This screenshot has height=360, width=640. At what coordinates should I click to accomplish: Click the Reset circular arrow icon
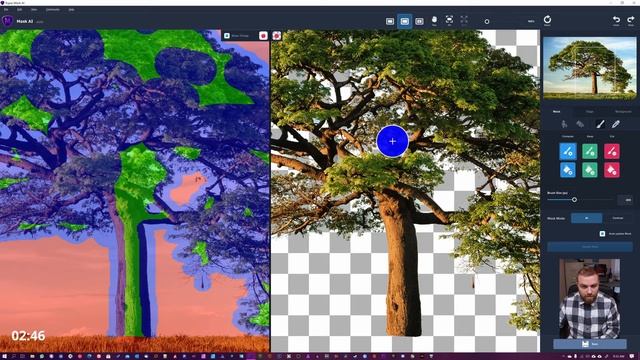(547, 20)
